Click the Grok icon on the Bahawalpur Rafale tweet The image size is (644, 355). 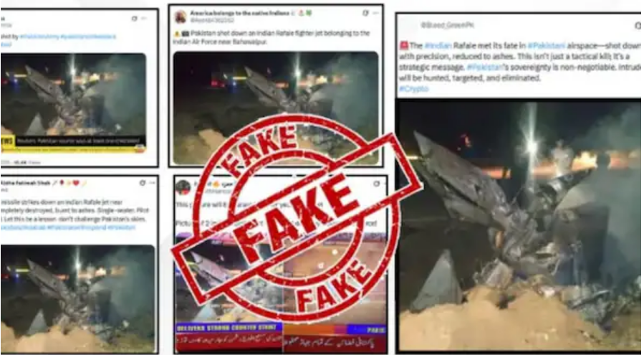coord(365,13)
